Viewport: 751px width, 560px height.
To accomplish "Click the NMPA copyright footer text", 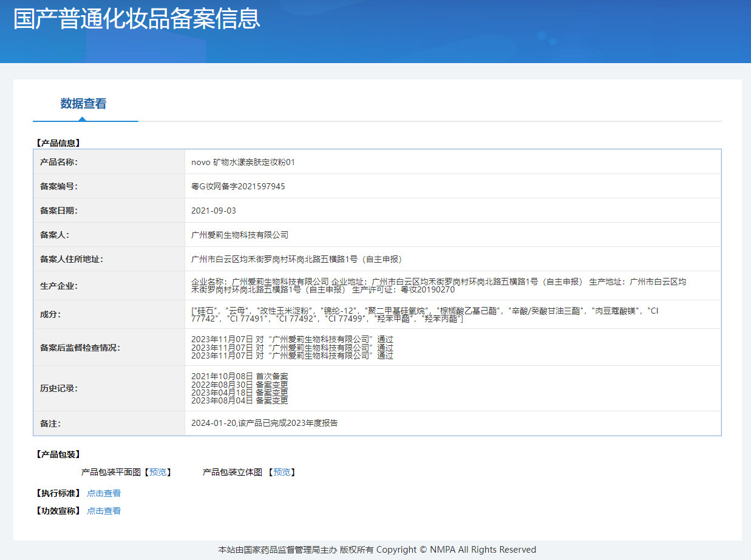I will (377, 550).
